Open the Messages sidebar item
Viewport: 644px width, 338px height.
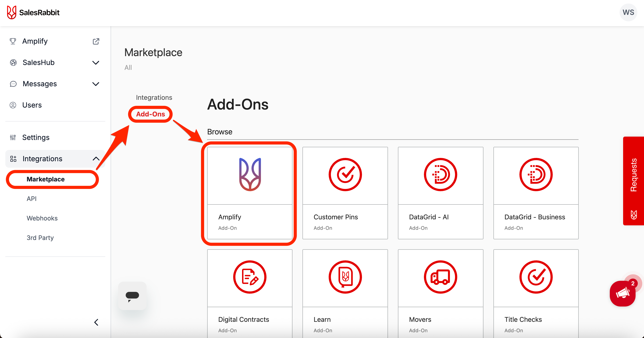tap(40, 84)
